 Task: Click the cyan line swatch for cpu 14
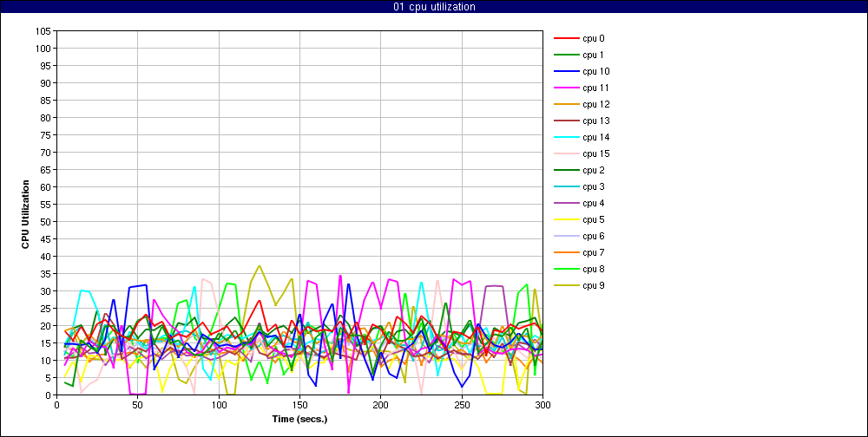coord(567,137)
